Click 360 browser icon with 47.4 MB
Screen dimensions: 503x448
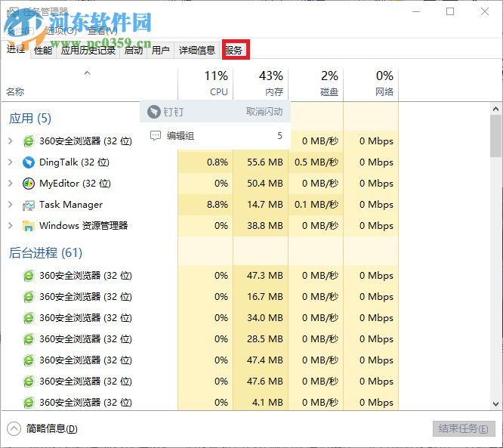29,360
